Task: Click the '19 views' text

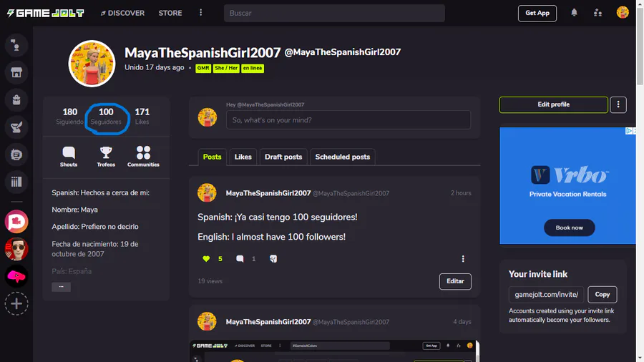Action: [210, 281]
